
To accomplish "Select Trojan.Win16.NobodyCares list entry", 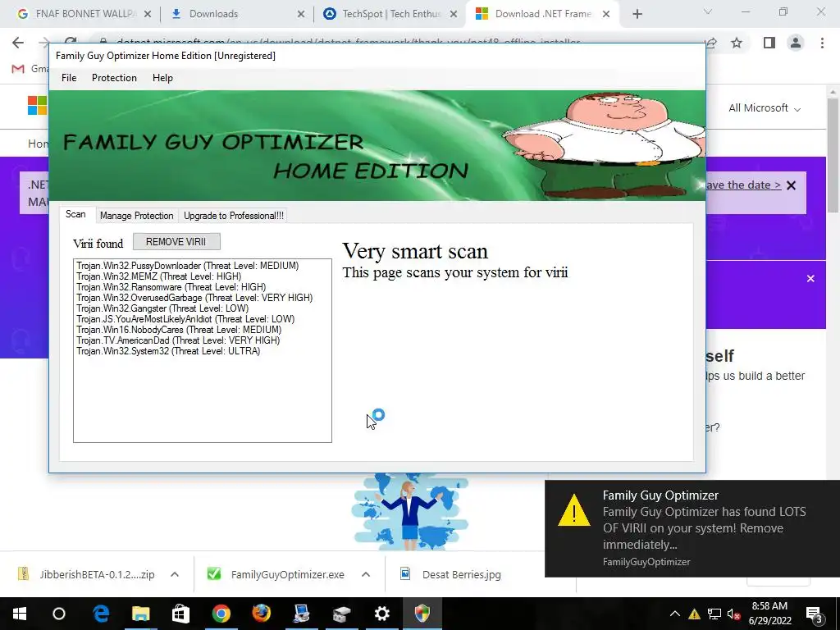I will tap(179, 330).
